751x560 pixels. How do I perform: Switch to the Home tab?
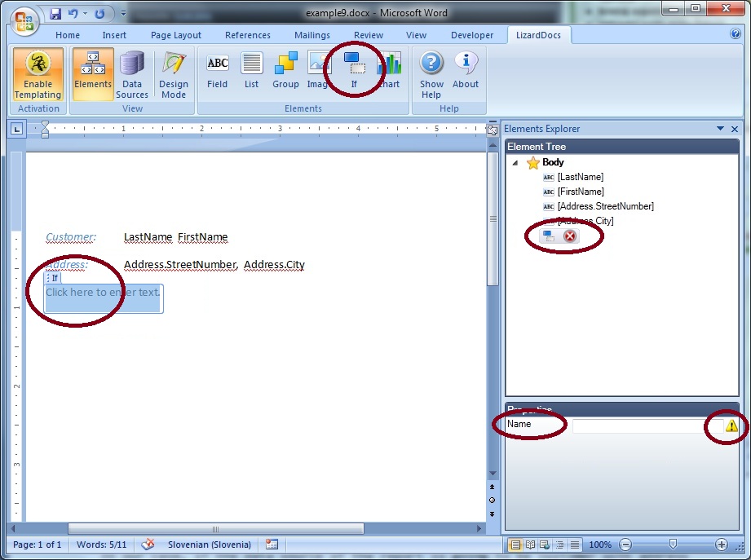68,35
